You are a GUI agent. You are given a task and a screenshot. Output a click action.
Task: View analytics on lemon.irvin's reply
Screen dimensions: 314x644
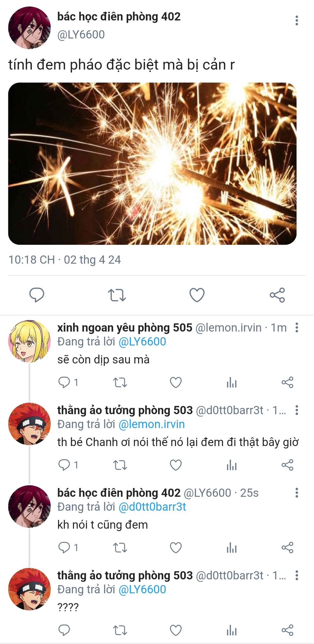(x=231, y=382)
